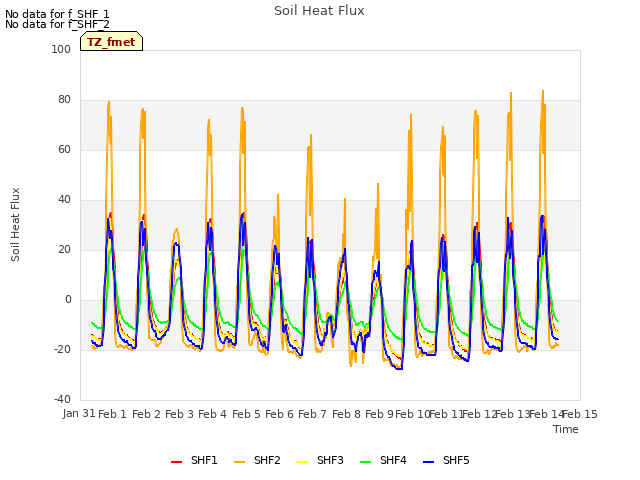Viewport: 640px width, 480px height.
Task: Toggle SHF3 series in the legend
Action: click(x=320, y=460)
